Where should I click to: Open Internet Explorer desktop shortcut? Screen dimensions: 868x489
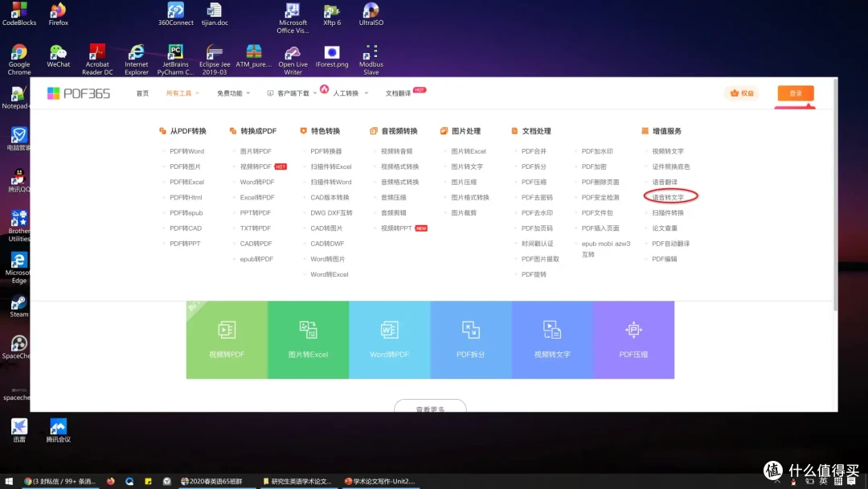[x=136, y=60]
